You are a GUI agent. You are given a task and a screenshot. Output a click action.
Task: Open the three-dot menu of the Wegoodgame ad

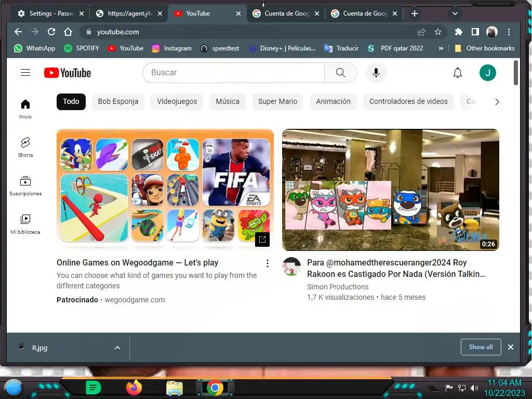[x=268, y=263]
